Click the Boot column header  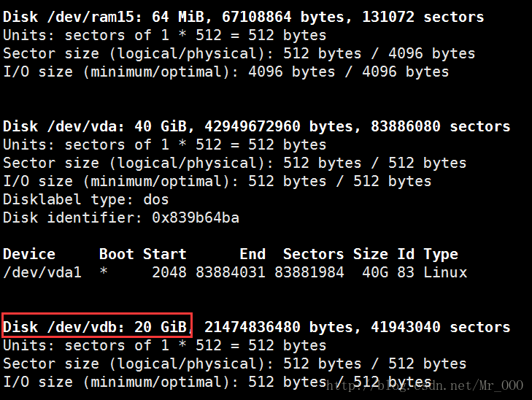116,254
